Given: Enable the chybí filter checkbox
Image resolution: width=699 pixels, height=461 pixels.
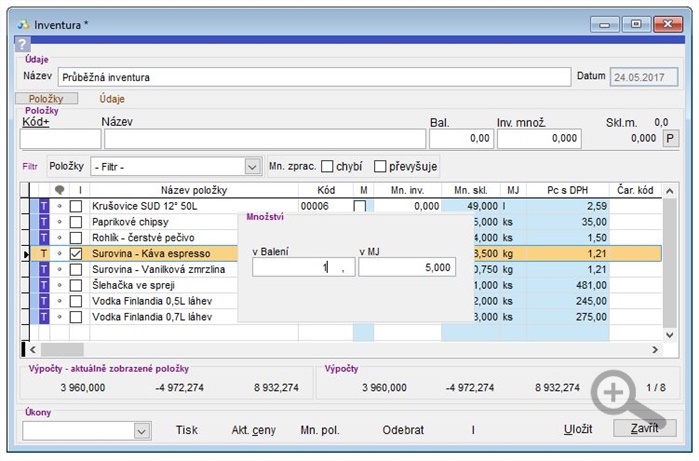Looking at the screenshot, I should coord(327,166).
